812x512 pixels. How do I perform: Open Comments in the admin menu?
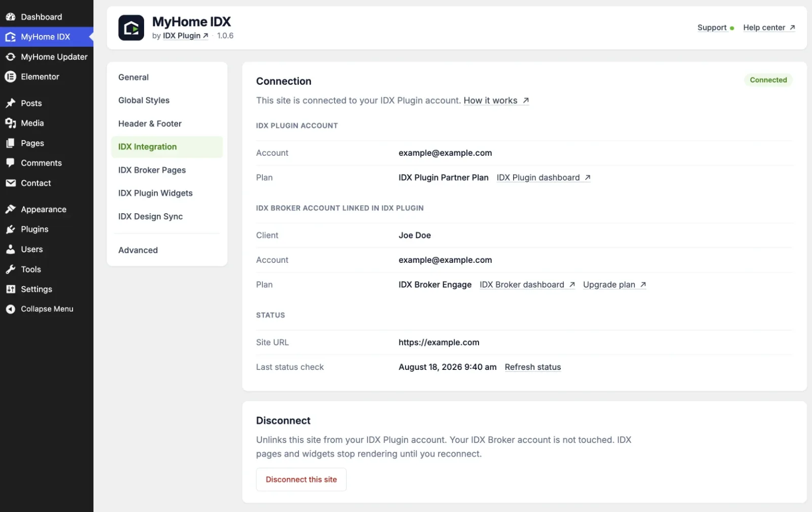coord(47,163)
